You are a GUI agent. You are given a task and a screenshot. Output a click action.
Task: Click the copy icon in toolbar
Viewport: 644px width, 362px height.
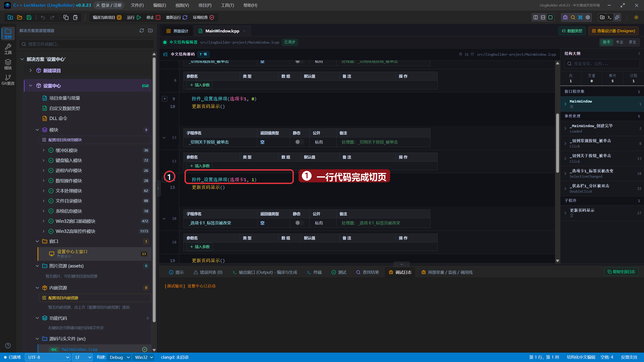tap(66, 17)
